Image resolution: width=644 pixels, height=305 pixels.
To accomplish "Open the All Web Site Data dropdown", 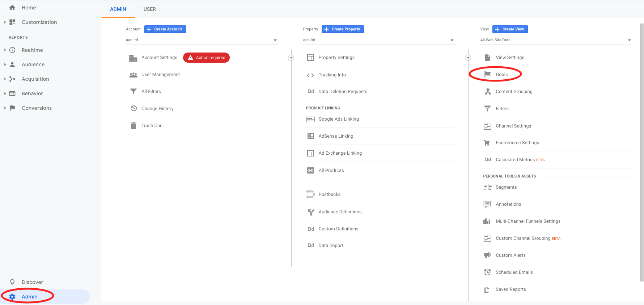I will [x=555, y=40].
